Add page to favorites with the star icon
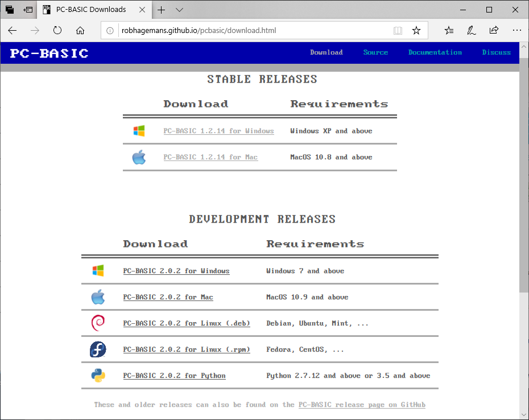529x420 pixels. (416, 30)
